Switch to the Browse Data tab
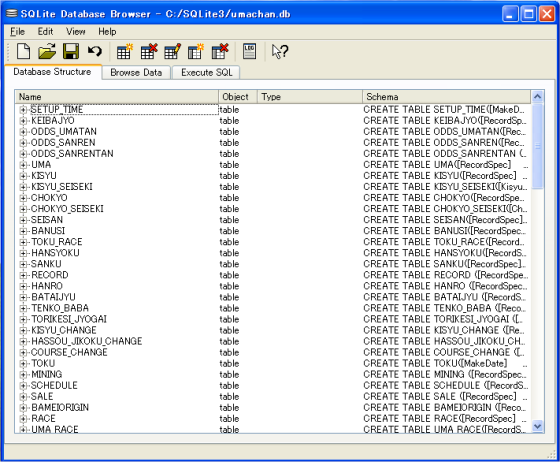560x462 pixels. tap(136, 72)
